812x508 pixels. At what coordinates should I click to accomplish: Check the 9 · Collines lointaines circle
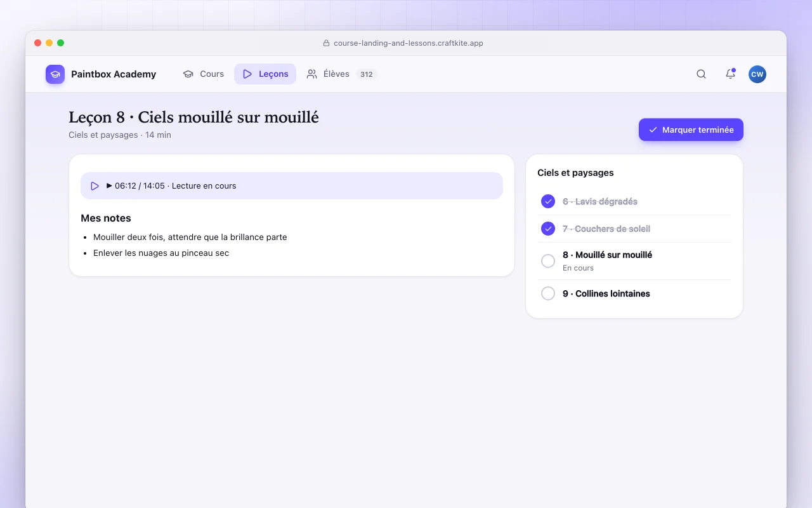548,293
